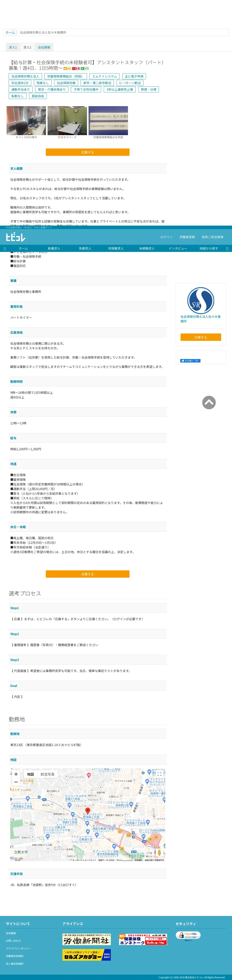
Task: Switch to the 求人2 tab
Action: pos(27,48)
